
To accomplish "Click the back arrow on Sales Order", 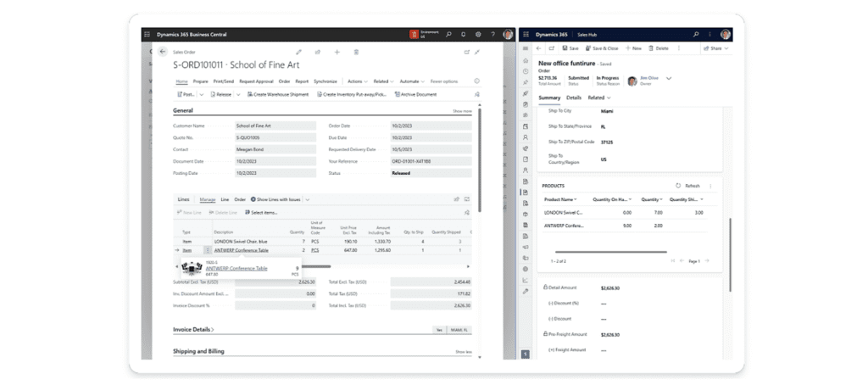I will coord(162,52).
